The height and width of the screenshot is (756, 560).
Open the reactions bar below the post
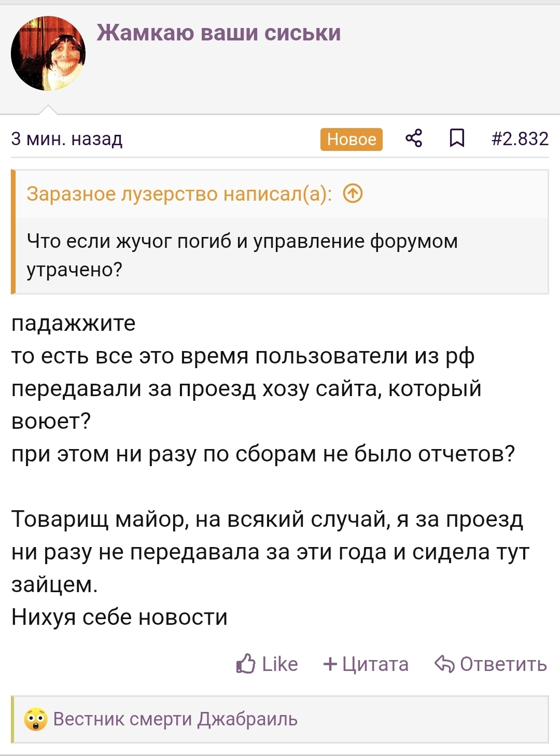(280, 719)
